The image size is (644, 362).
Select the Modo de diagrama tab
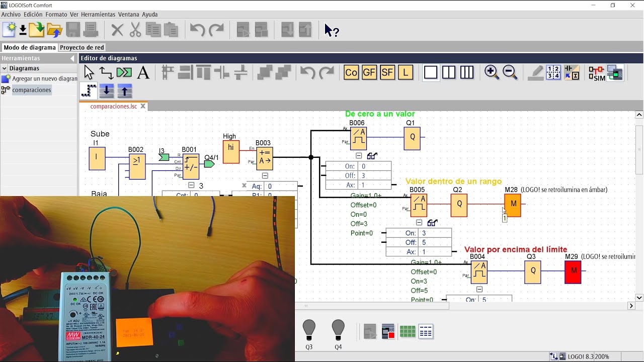(x=30, y=48)
